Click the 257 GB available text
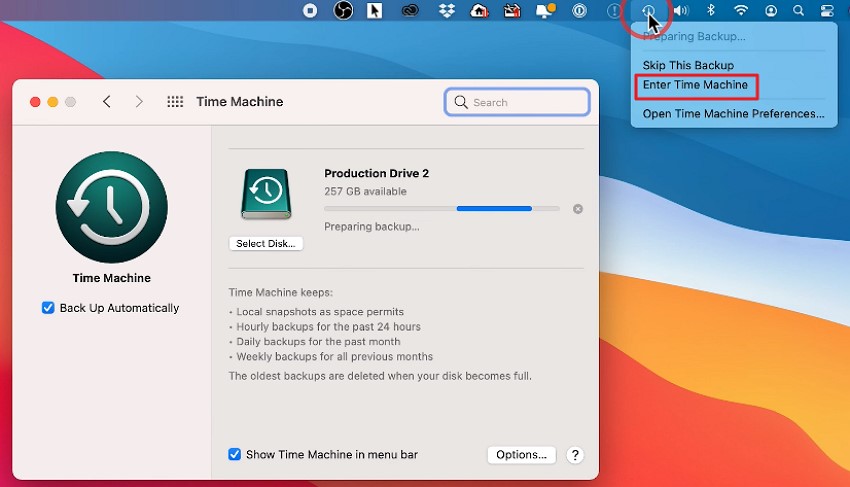Screen dimensions: 850x487 [x=365, y=191]
